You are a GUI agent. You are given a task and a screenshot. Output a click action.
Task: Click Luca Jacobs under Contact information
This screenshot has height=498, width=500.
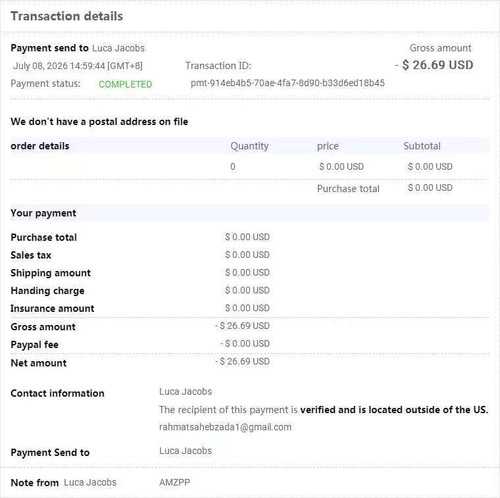pos(185,391)
